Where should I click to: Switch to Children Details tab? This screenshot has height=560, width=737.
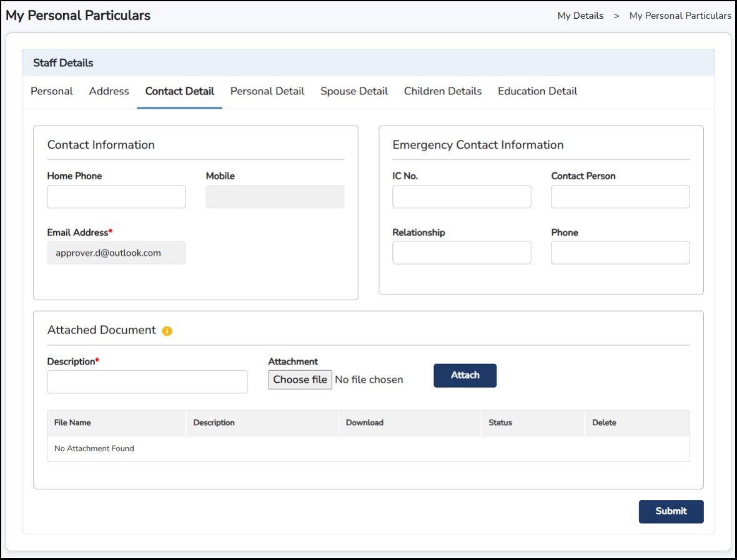click(443, 91)
